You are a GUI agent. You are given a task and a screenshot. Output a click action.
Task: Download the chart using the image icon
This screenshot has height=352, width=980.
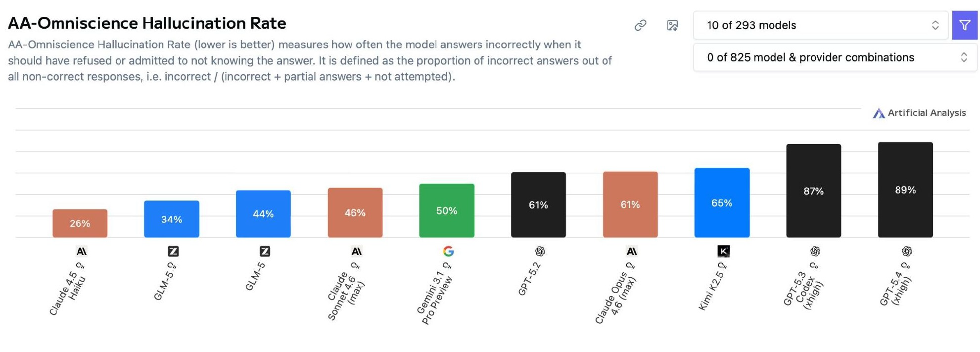(x=672, y=25)
